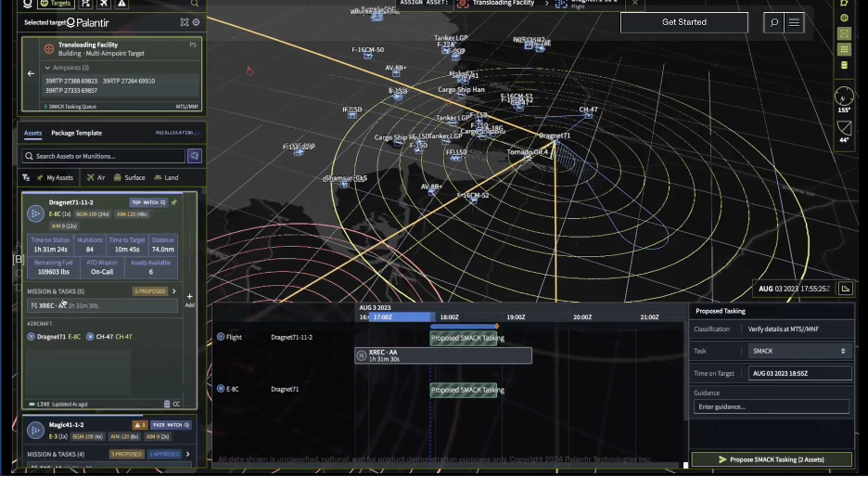
Task: Click the 5 PROPOSED badge on Dragnet71-11-2
Action: (x=149, y=291)
